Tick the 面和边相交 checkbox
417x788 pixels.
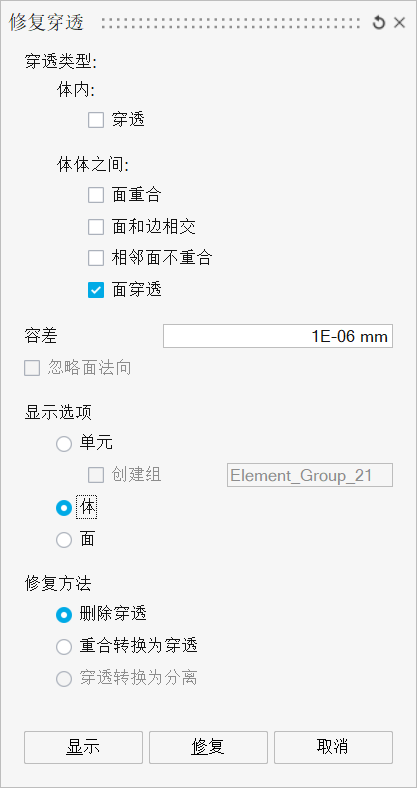[96, 227]
